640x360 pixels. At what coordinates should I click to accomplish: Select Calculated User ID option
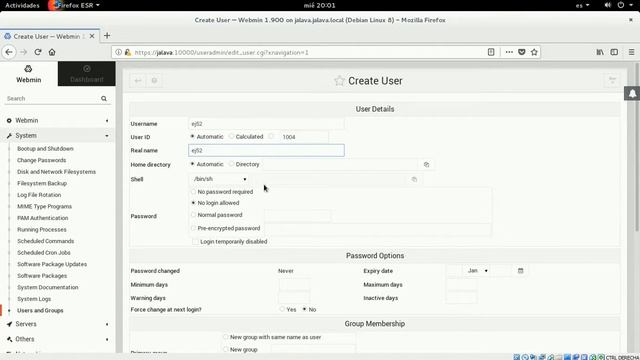click(x=231, y=136)
